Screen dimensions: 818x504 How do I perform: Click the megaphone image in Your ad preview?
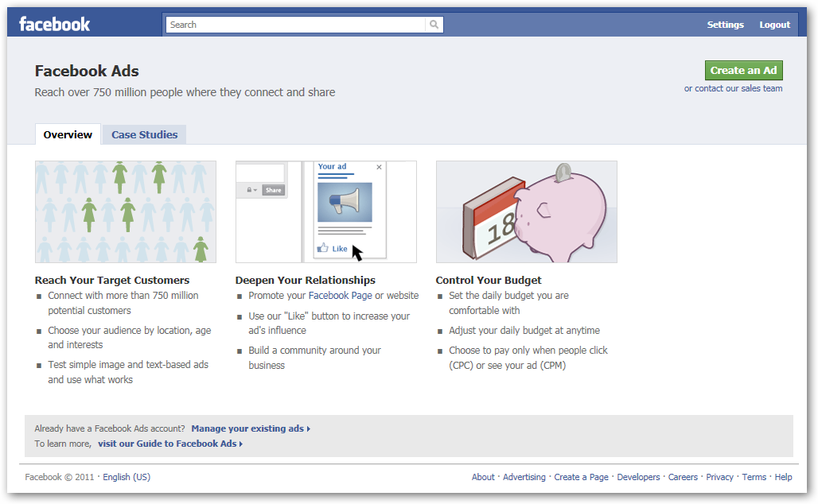pyautogui.click(x=345, y=202)
